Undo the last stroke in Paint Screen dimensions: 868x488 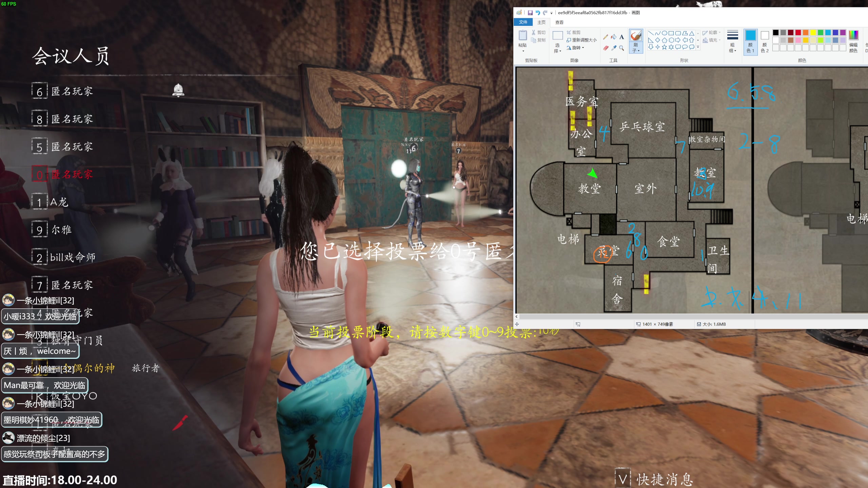(538, 13)
